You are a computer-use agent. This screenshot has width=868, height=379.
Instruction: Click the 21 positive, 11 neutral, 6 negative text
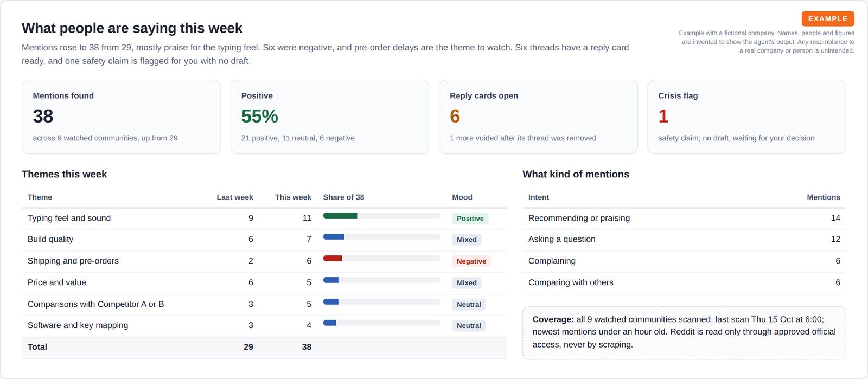coord(298,138)
